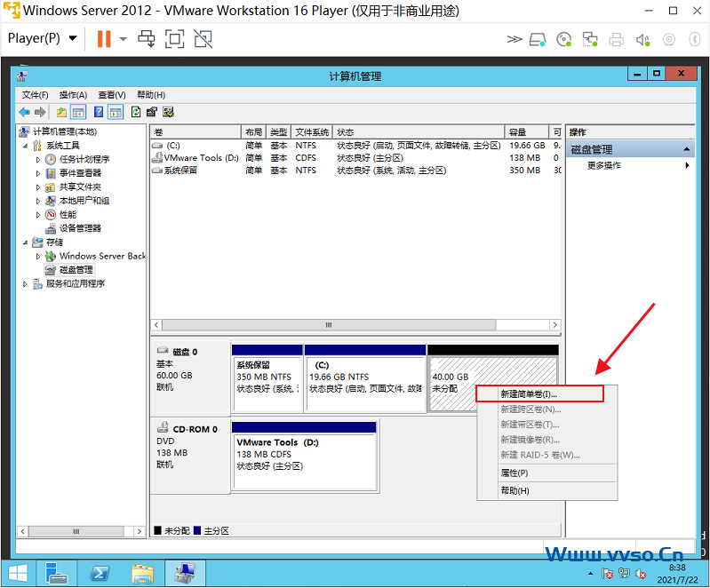
Task: Click the VMware Bluetooth device icon
Action: (695, 40)
